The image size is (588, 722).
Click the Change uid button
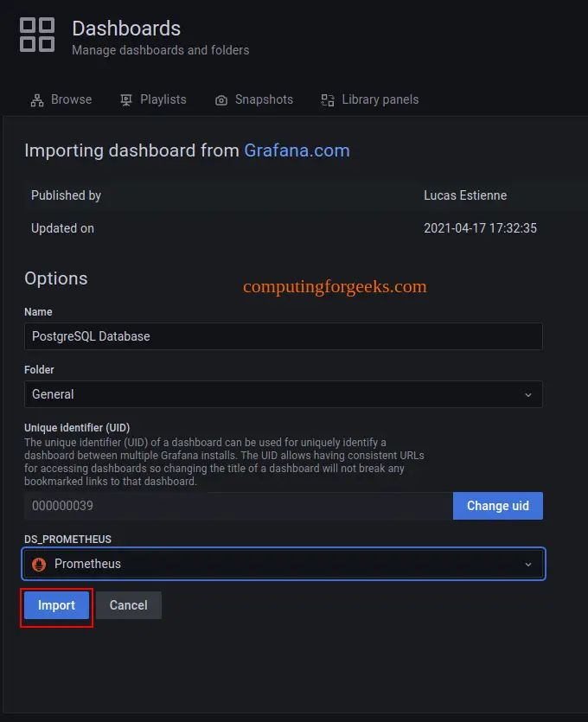[x=498, y=506]
